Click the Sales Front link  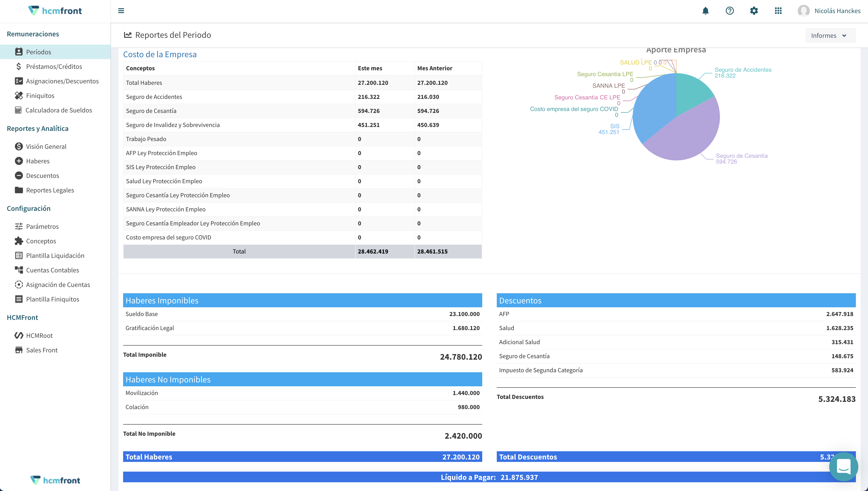pyautogui.click(x=42, y=350)
